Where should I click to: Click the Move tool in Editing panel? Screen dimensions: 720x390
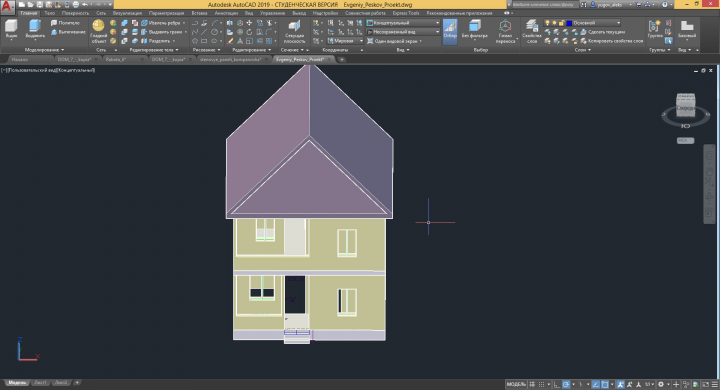[x=249, y=23]
